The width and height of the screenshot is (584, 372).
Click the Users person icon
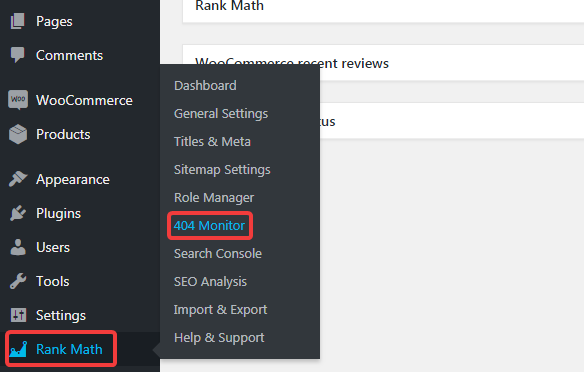click(x=18, y=247)
